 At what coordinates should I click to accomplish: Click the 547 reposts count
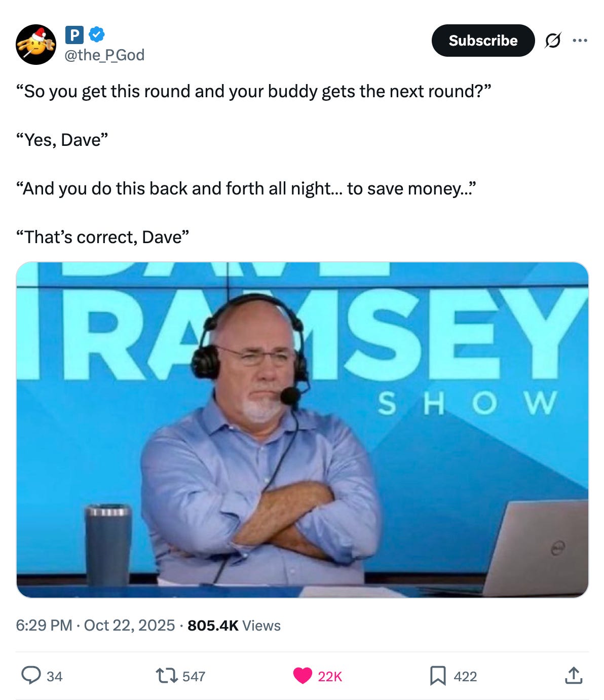(194, 676)
